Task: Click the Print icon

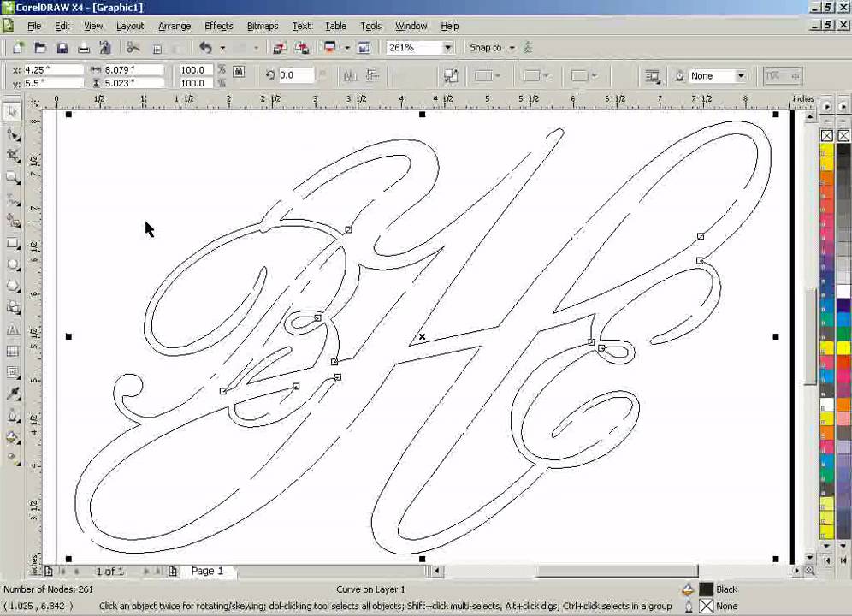Action: (84, 48)
